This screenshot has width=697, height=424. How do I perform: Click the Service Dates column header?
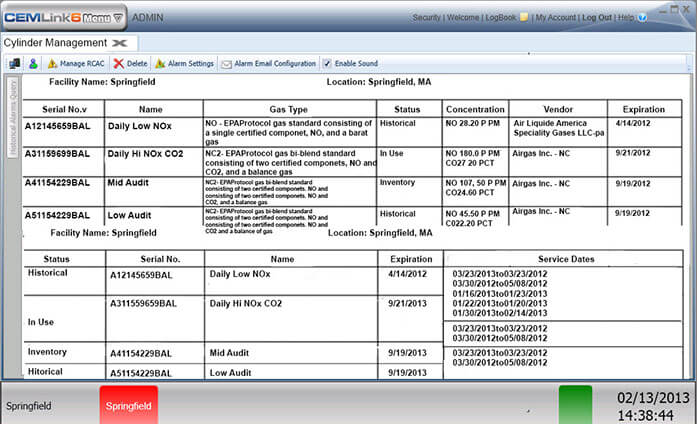click(x=566, y=259)
